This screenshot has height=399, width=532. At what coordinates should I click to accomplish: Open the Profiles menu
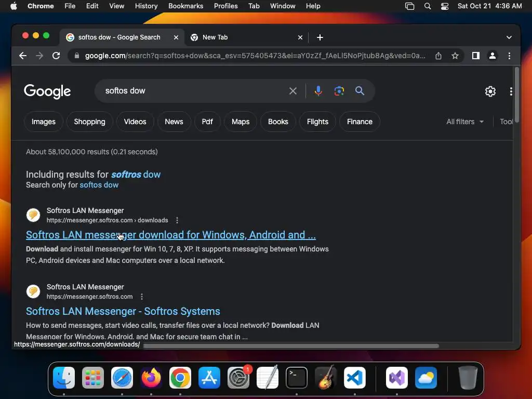[x=225, y=6]
